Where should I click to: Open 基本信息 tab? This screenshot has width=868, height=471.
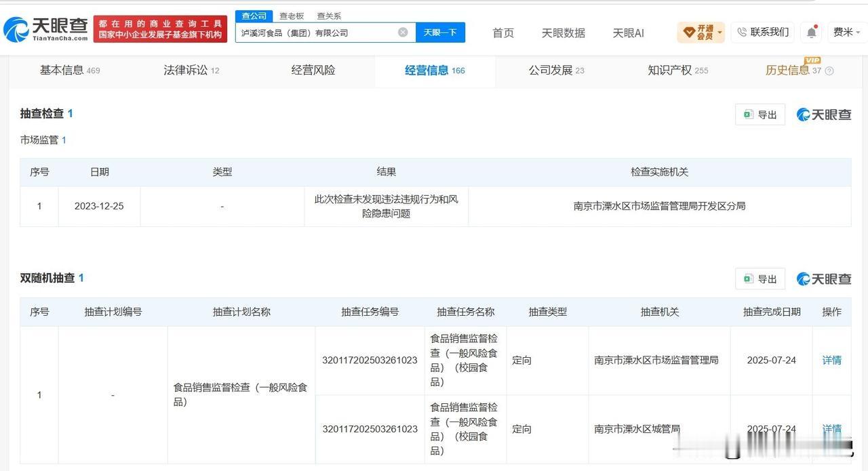coord(69,70)
